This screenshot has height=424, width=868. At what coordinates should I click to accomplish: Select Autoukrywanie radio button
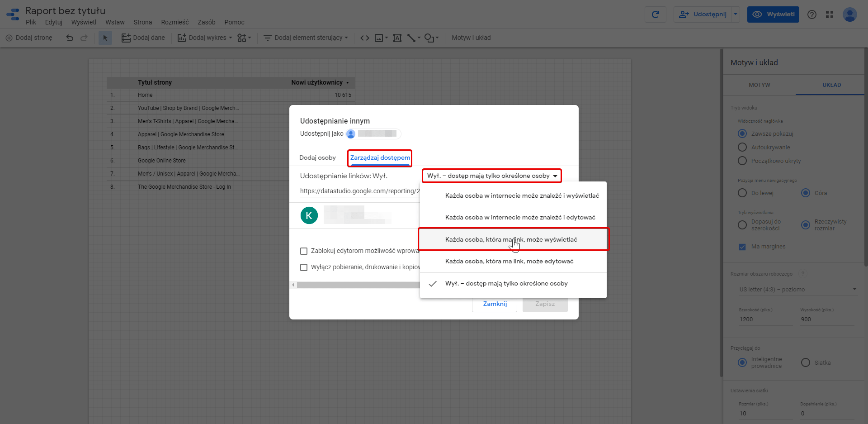(x=742, y=147)
